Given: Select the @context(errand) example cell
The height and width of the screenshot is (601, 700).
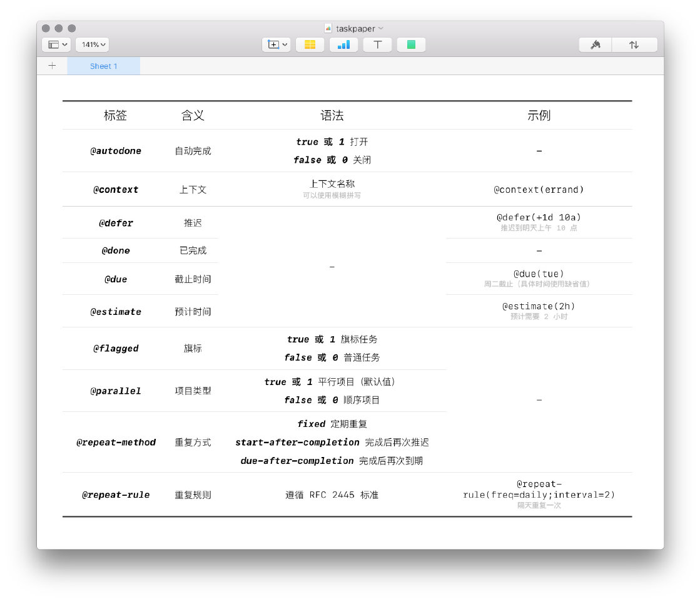Looking at the screenshot, I should [539, 189].
